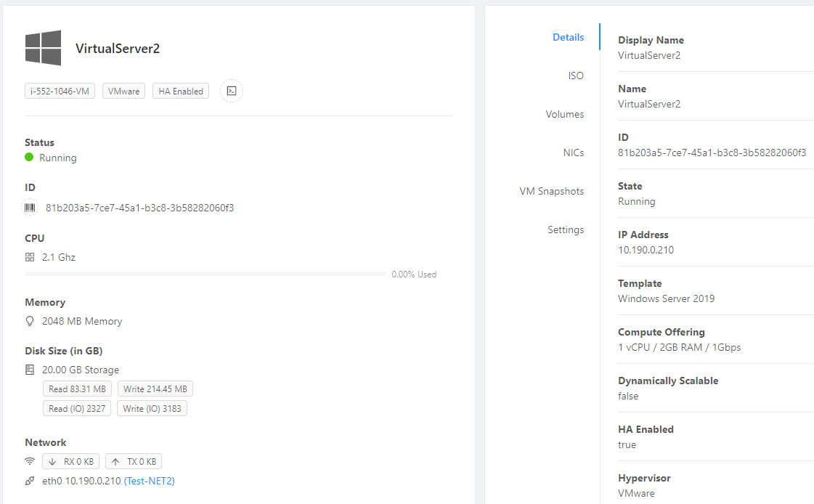
Task: Click the lightbulb icon beside 2048 MB Memory
Action: tap(29, 320)
